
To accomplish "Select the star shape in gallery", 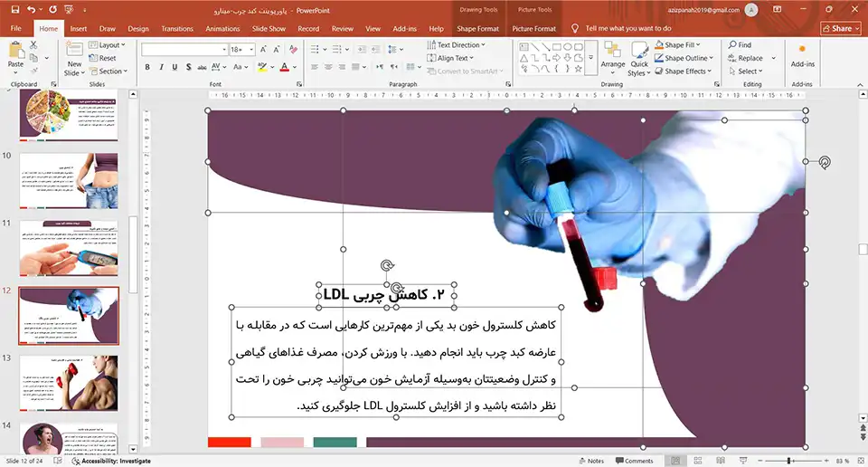I will coord(578,69).
